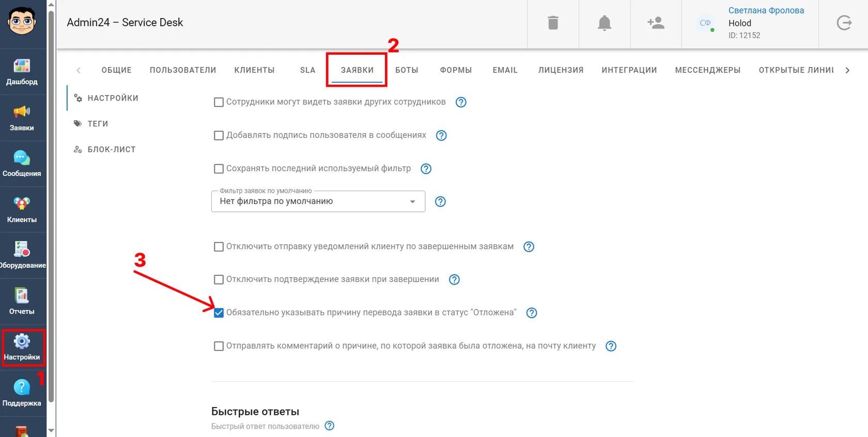Open the Отчеты sidebar section

point(22,302)
